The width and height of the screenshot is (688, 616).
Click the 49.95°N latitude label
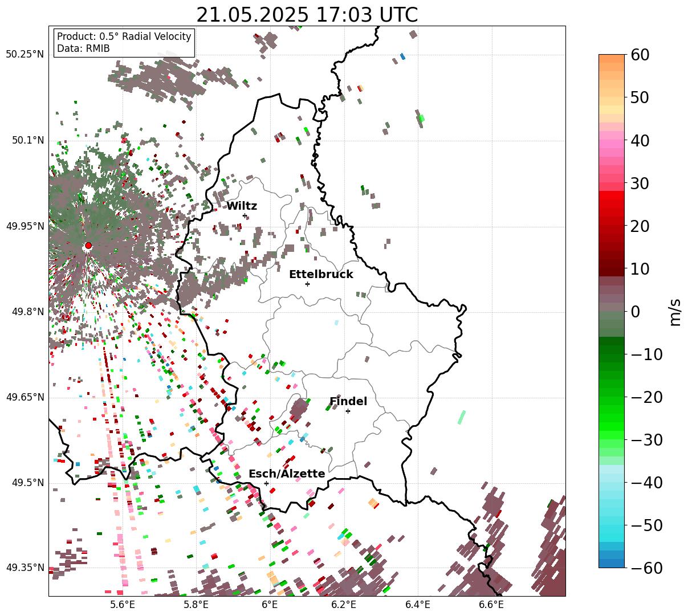pyautogui.click(x=25, y=226)
